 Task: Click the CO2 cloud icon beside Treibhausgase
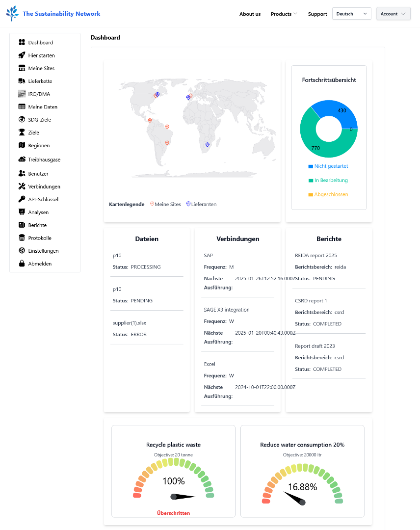click(x=22, y=159)
